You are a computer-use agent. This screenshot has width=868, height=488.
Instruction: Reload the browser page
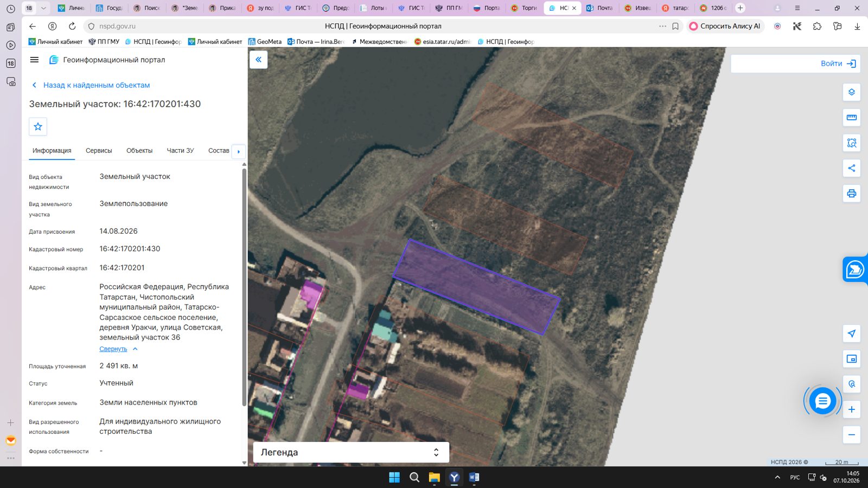coord(72,26)
